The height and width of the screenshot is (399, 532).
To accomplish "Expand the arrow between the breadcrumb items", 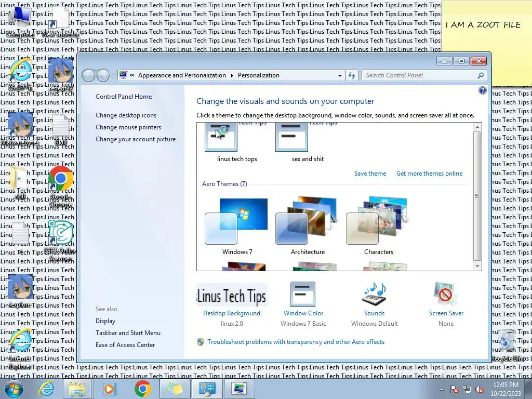I will pos(232,75).
